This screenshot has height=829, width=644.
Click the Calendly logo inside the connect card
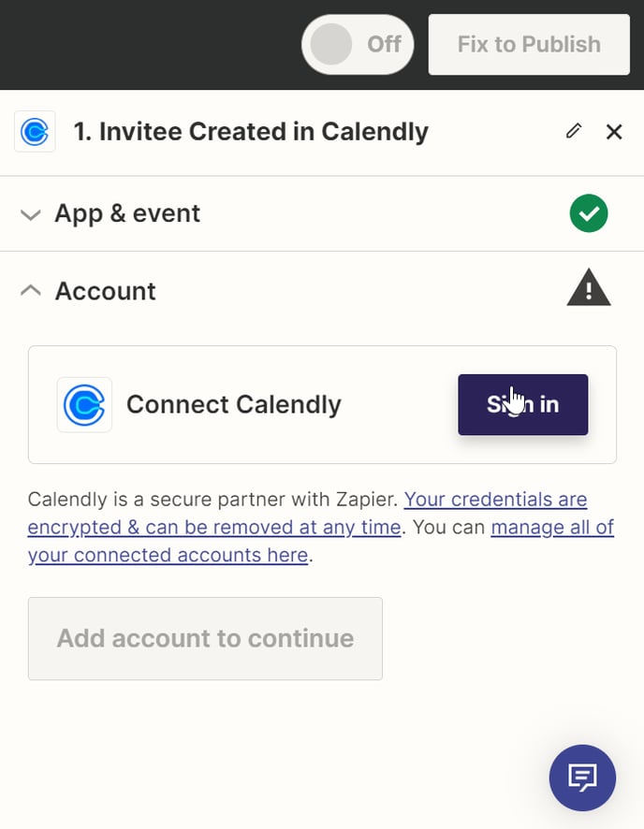[x=84, y=404]
